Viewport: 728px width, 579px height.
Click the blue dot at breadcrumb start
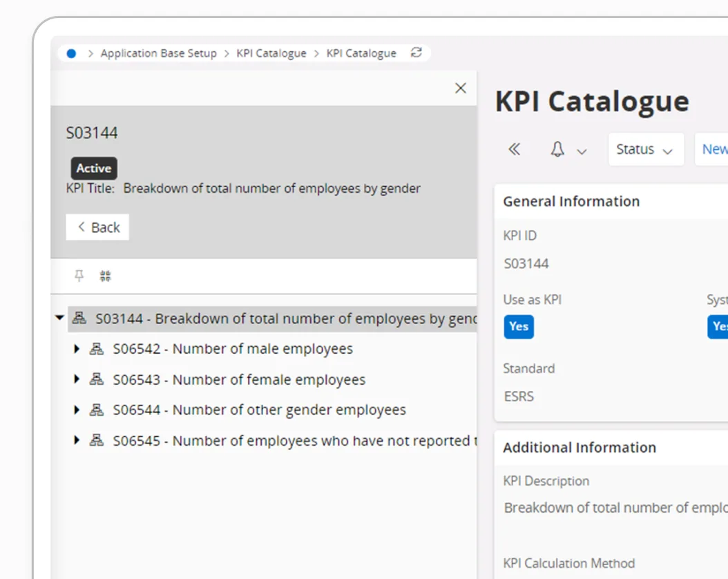(x=70, y=53)
